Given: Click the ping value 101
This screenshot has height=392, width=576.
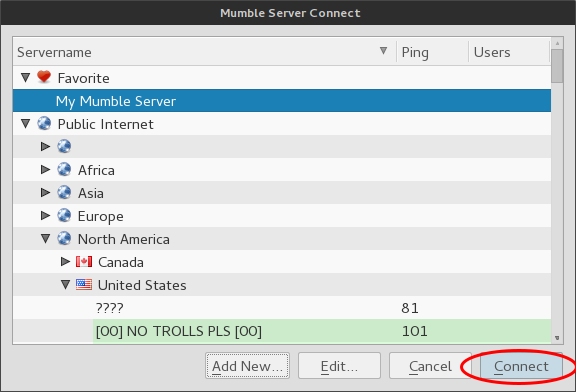Looking at the screenshot, I should pos(415,331).
